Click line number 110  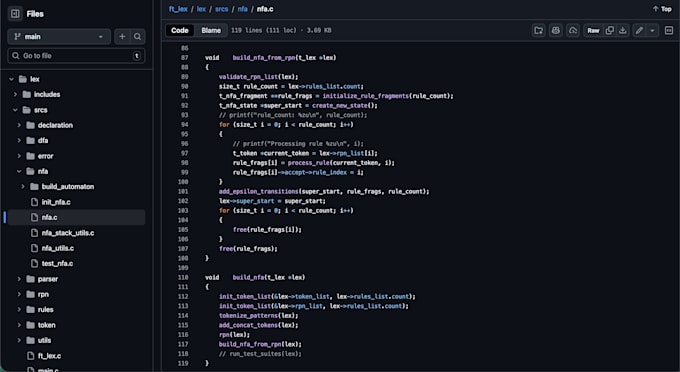tap(183, 277)
